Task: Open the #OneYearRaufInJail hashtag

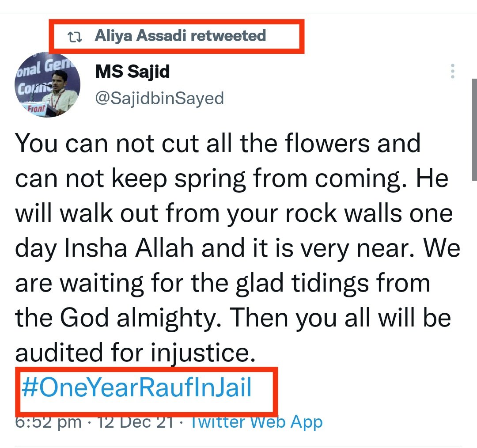Action: [136, 388]
